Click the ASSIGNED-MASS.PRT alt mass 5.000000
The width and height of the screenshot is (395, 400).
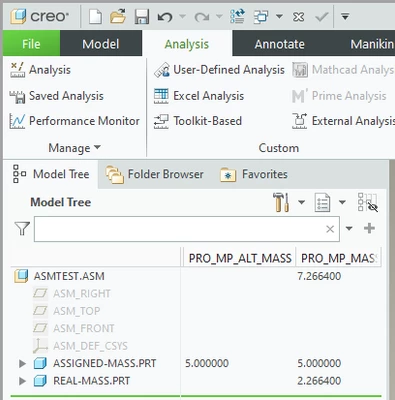[207, 363]
